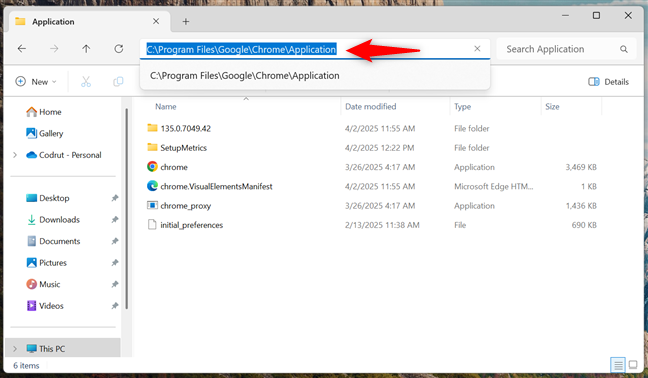Click the pin icon beside Documents
The height and width of the screenshot is (378, 648).
point(115,241)
